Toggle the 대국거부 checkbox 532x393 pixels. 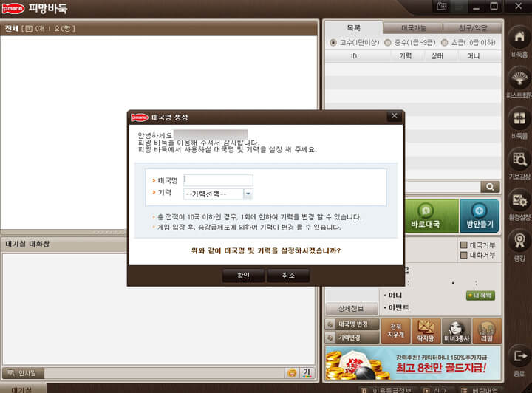463,245
